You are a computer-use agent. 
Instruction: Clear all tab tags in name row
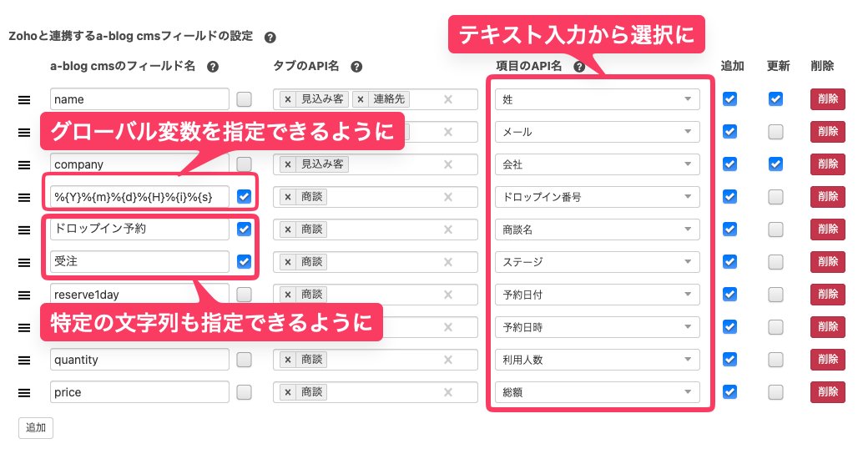click(448, 99)
